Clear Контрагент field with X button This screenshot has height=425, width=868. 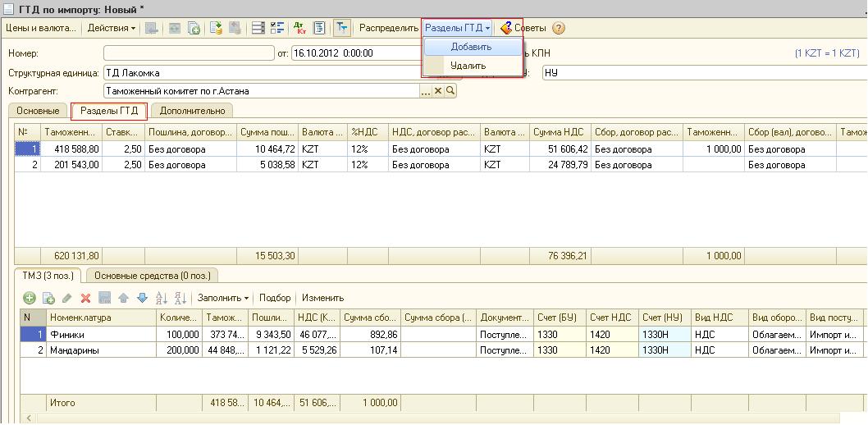coord(437,91)
